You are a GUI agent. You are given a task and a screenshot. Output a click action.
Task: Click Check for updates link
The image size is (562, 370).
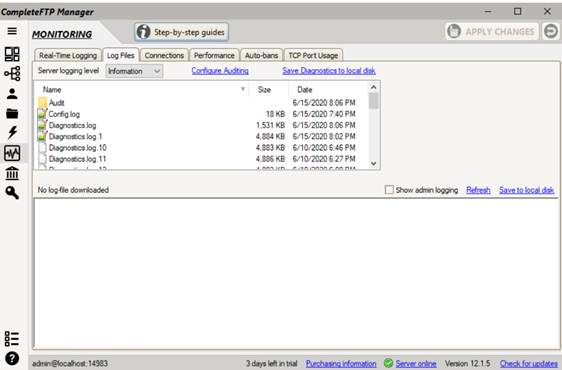click(529, 364)
